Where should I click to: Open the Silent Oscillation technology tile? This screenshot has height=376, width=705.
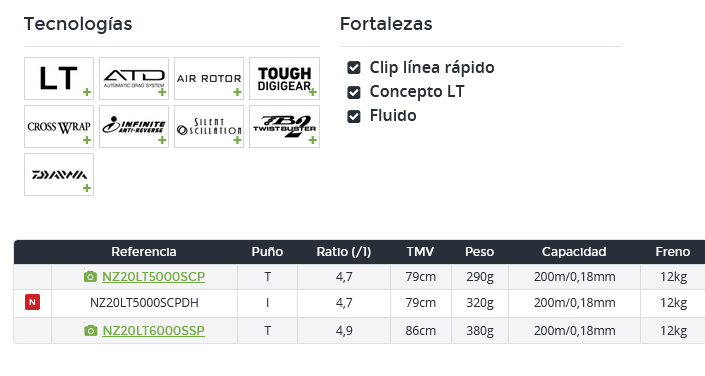click(209, 126)
